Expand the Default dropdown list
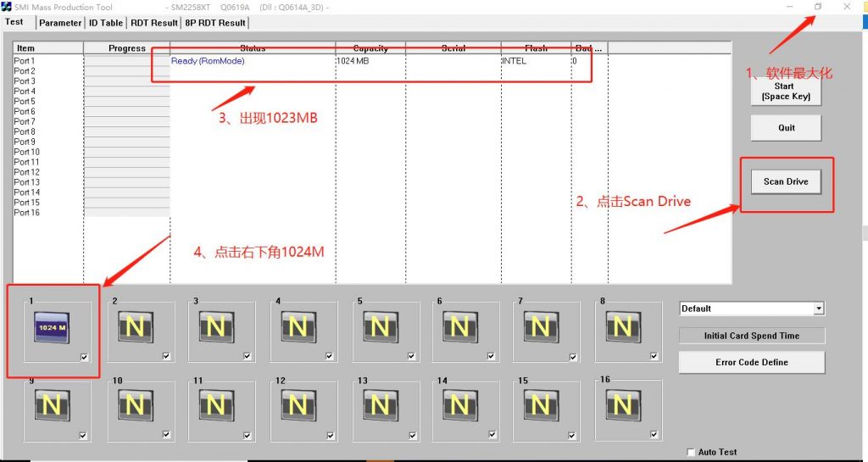This screenshot has width=868, height=462. [x=818, y=309]
